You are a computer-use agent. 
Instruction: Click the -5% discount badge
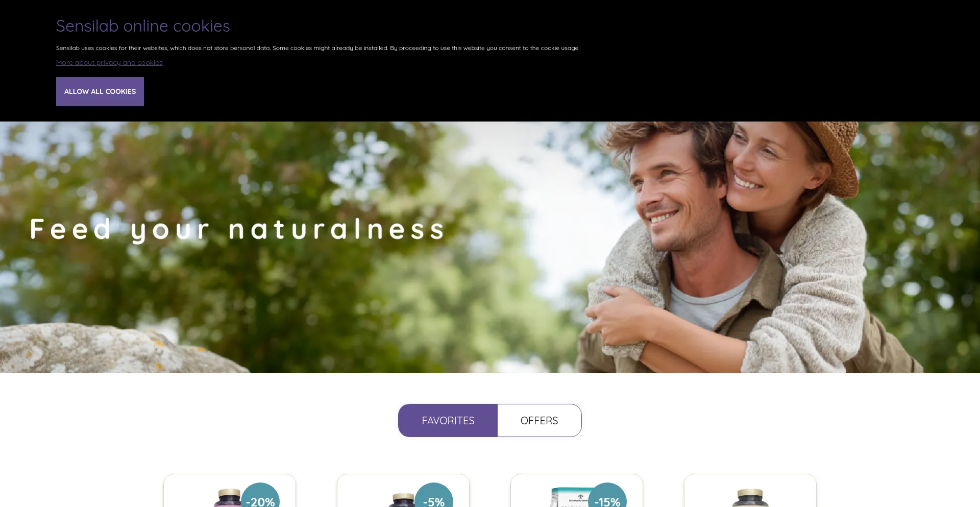coord(434,496)
